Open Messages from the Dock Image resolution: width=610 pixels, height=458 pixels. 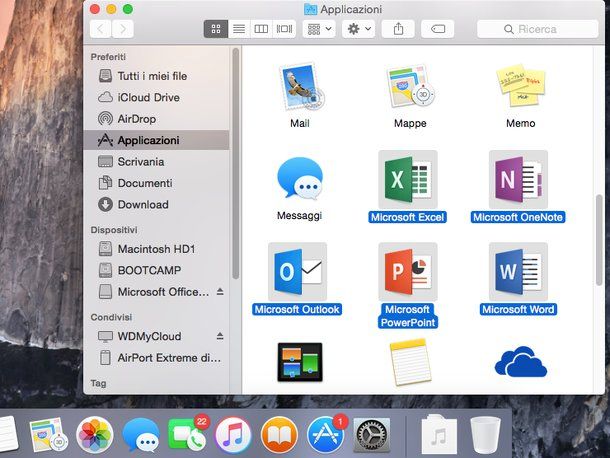point(141,435)
